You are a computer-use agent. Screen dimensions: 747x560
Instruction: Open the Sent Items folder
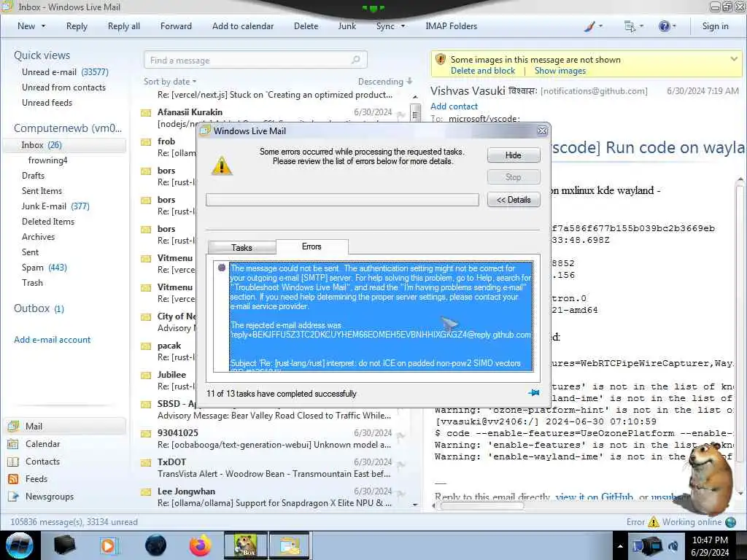(42, 191)
